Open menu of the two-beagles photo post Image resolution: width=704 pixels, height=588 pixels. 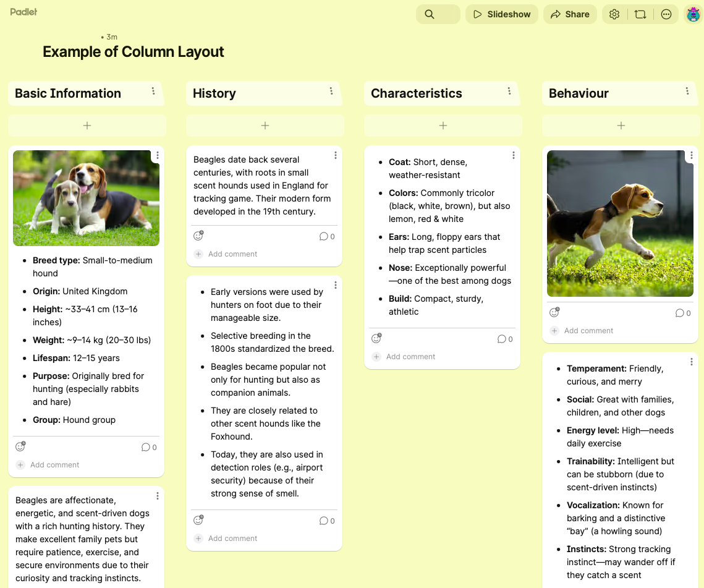[158, 155]
